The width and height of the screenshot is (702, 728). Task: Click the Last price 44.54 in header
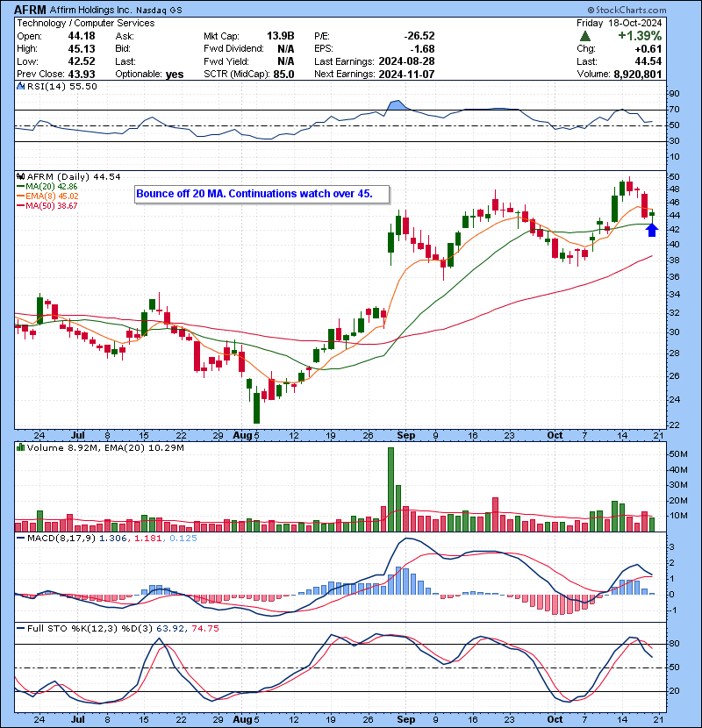click(648, 61)
